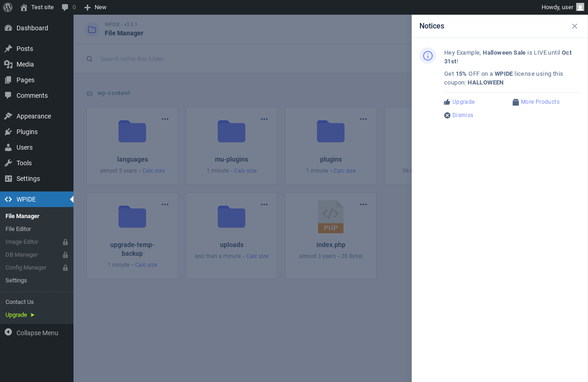Open Comments in the sidebar

coord(37,95)
